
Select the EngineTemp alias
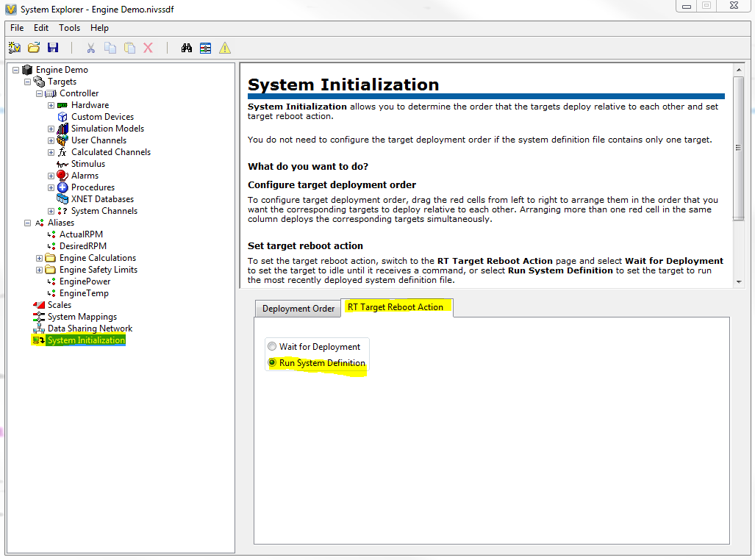click(84, 293)
